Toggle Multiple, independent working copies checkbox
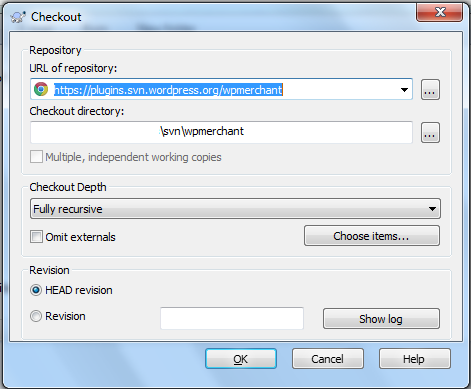Screen dimensions: 473x389 [x=36, y=157]
